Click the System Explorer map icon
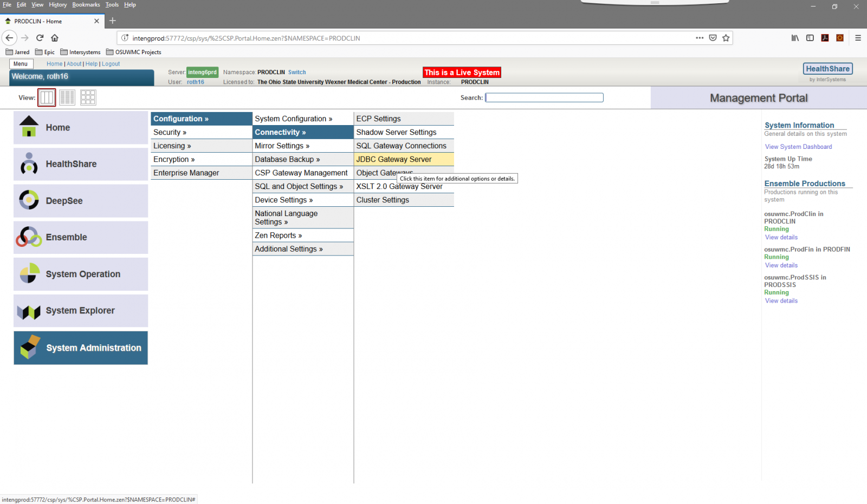 tap(29, 311)
